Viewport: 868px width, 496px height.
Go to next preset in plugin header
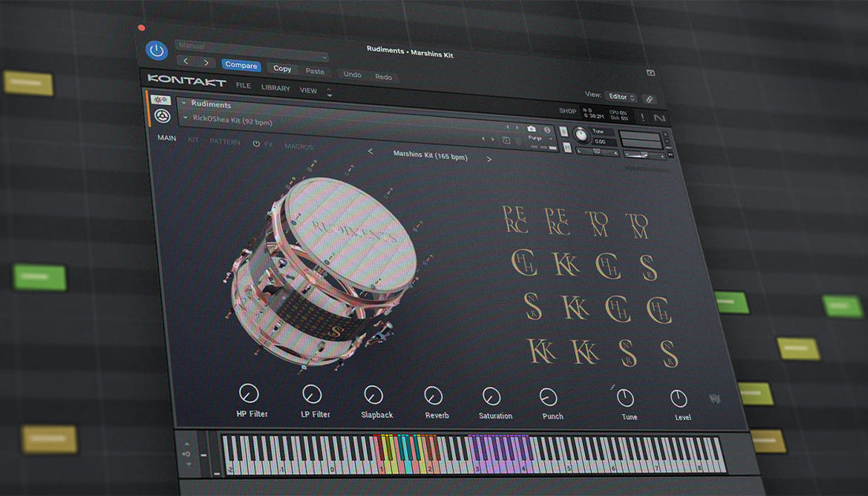point(206,62)
